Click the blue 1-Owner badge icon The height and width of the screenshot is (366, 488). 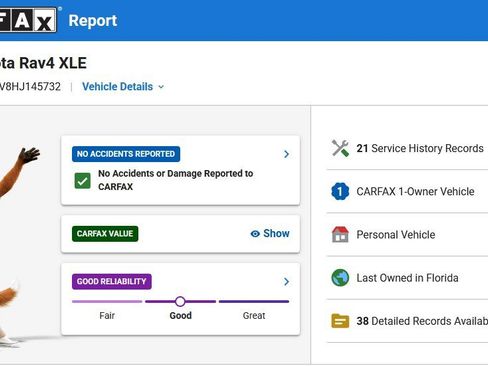tap(340, 191)
